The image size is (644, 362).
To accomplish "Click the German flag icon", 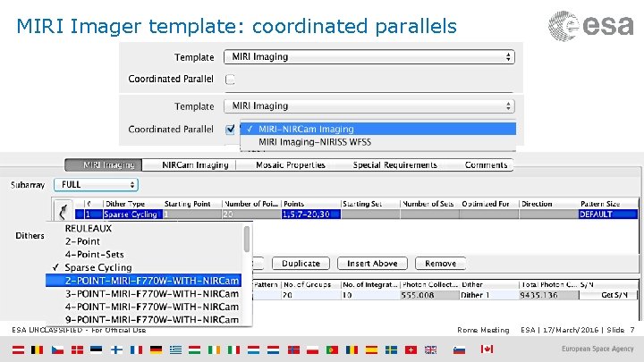I will [156, 349].
